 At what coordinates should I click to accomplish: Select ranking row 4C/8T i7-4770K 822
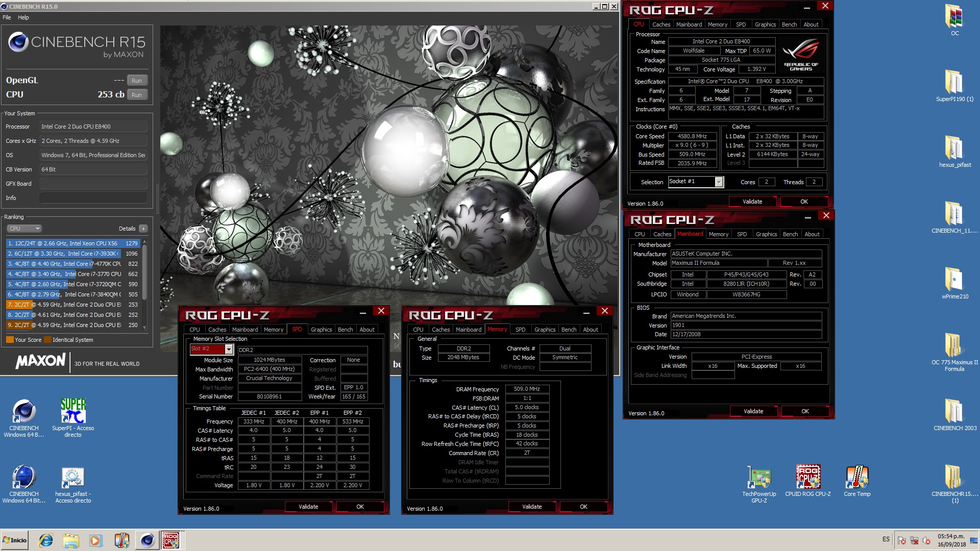coord(73,264)
